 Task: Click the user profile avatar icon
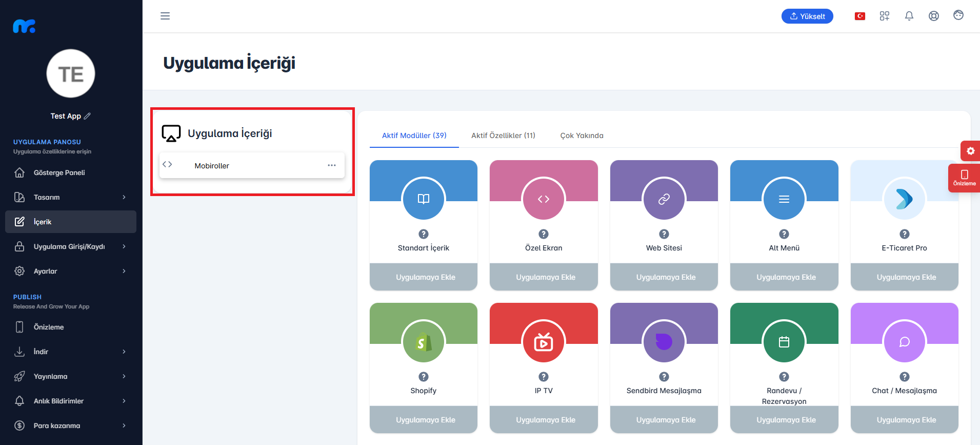pos(958,15)
